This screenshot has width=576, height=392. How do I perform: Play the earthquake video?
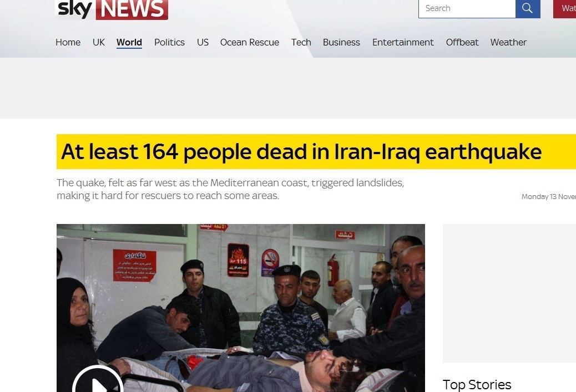coord(98,379)
